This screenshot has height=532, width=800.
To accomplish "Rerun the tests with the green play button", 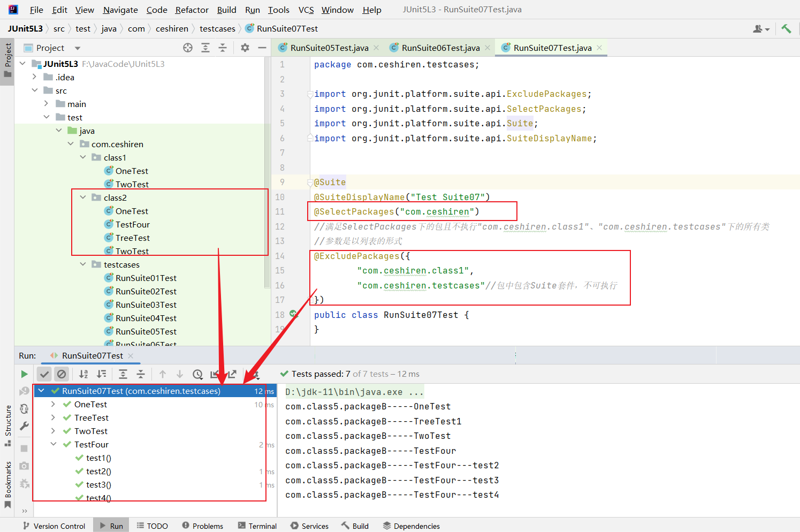I will pos(24,374).
